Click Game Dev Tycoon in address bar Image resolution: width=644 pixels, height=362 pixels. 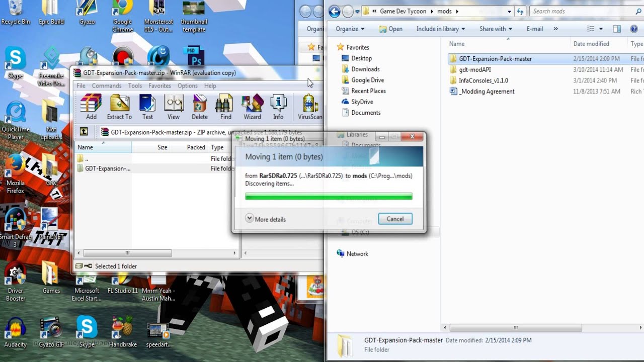(x=403, y=11)
